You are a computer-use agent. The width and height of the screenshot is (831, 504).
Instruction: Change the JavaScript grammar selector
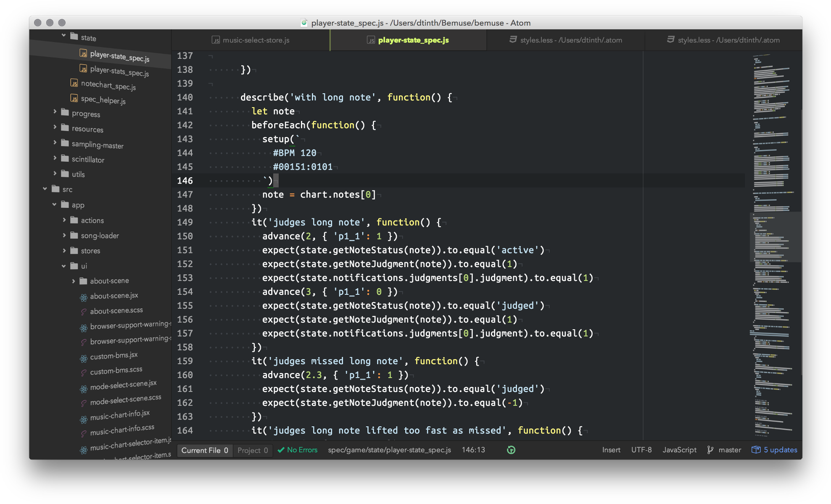679,450
